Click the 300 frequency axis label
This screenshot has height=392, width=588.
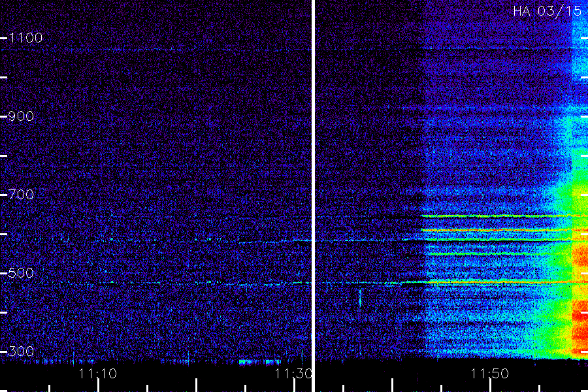21,351
